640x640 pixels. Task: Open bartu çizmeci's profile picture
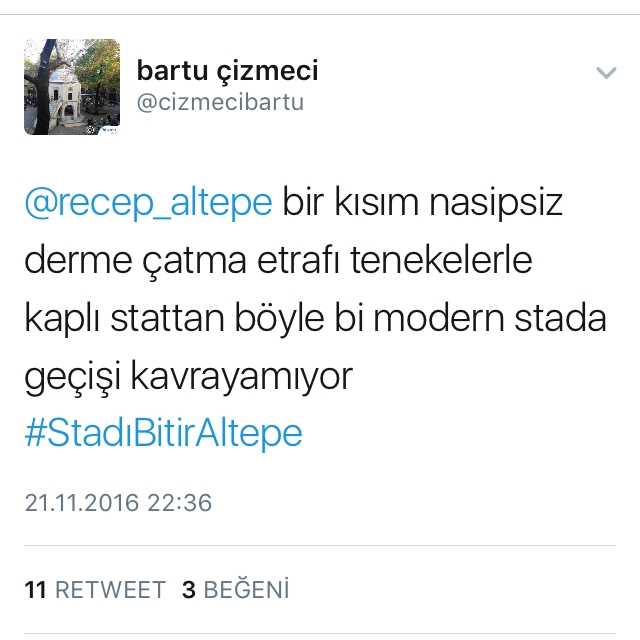click(x=72, y=87)
